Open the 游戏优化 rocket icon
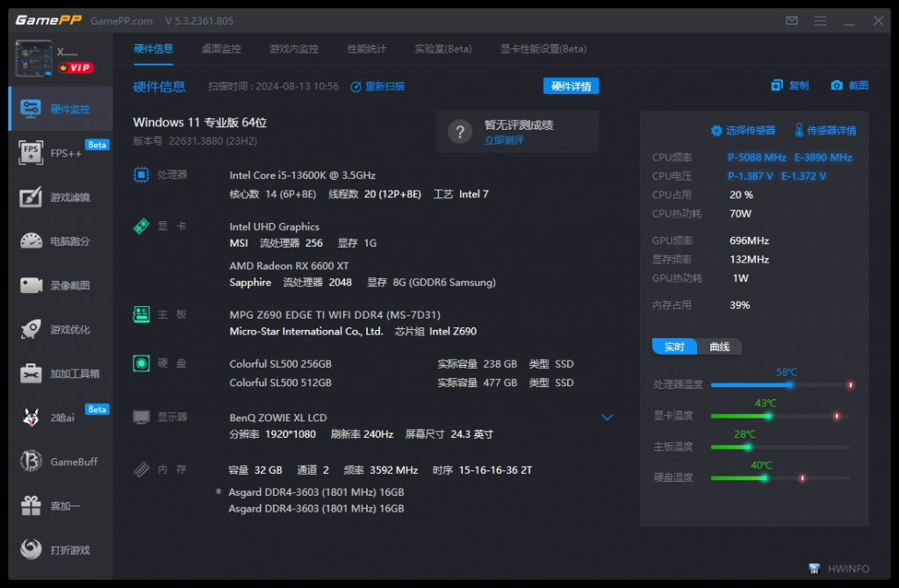Viewport: 899px width, 588px height. pos(31,329)
